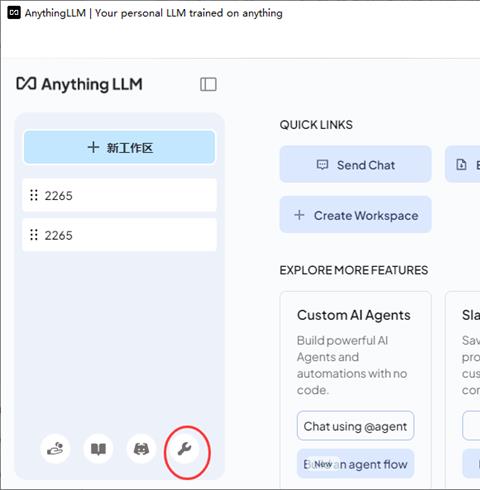Click the Chat using @agent button

355,426
